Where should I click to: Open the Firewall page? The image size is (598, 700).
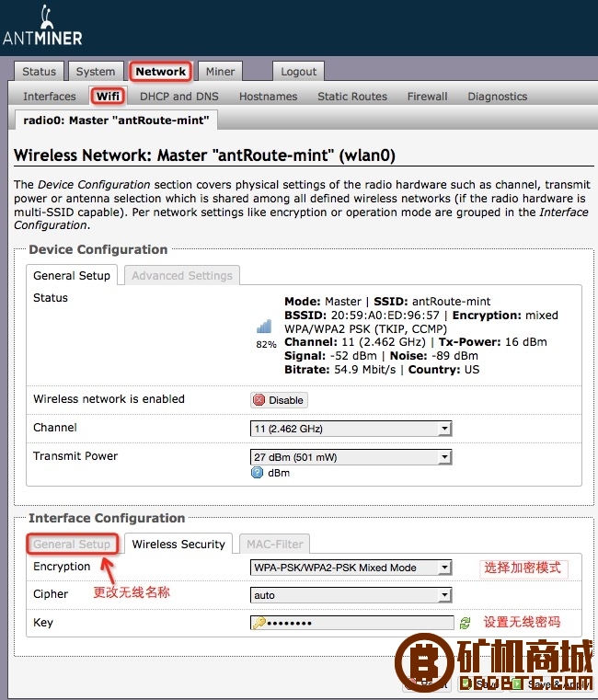(428, 97)
